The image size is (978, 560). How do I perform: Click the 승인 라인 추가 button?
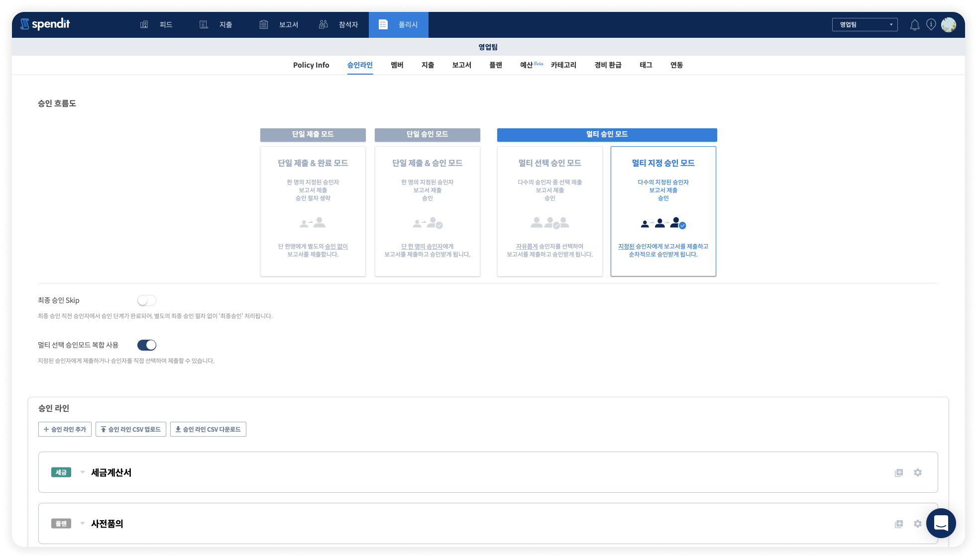65,429
